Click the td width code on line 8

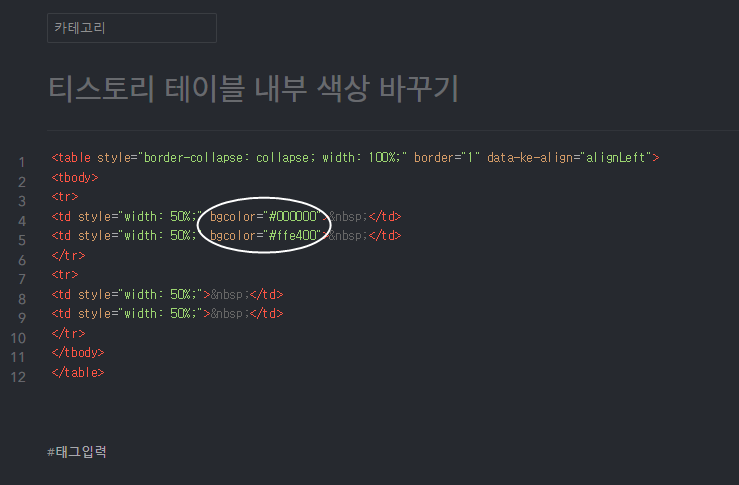(167, 295)
